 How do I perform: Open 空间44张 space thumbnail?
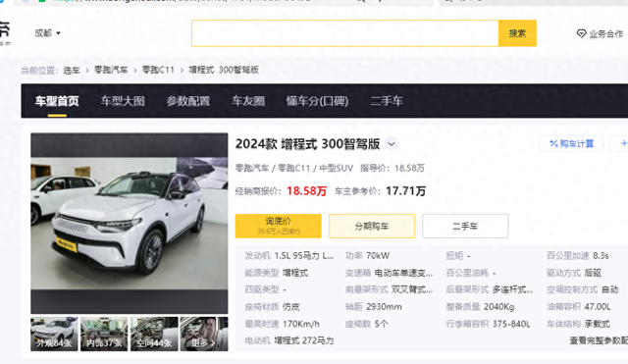point(154,334)
